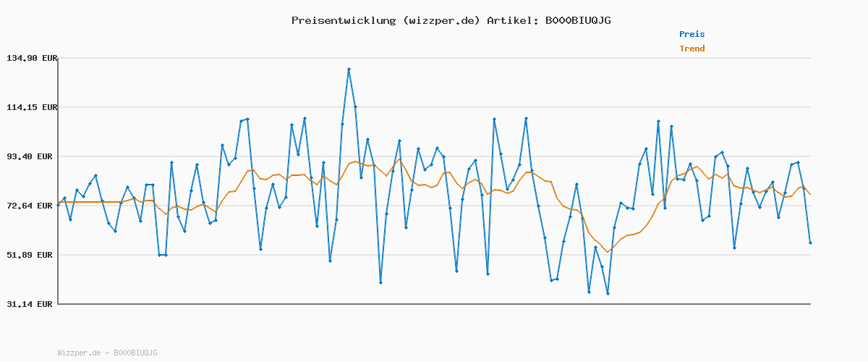Click the chart title Preisentwicklung text

pos(344,20)
